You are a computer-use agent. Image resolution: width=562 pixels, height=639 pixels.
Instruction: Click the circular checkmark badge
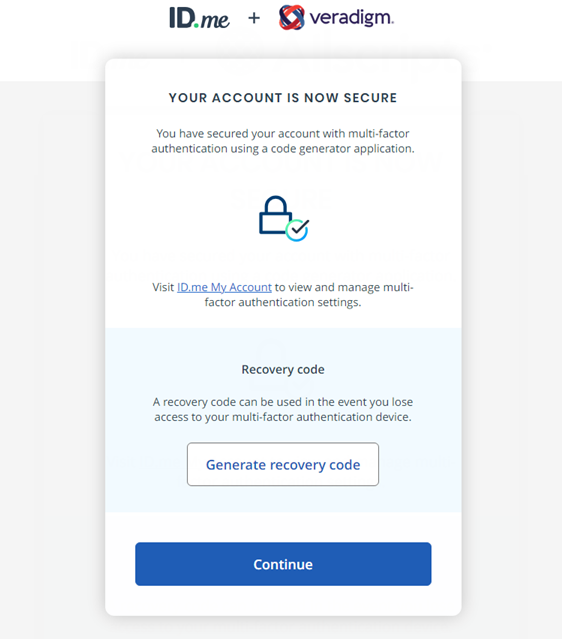click(297, 230)
